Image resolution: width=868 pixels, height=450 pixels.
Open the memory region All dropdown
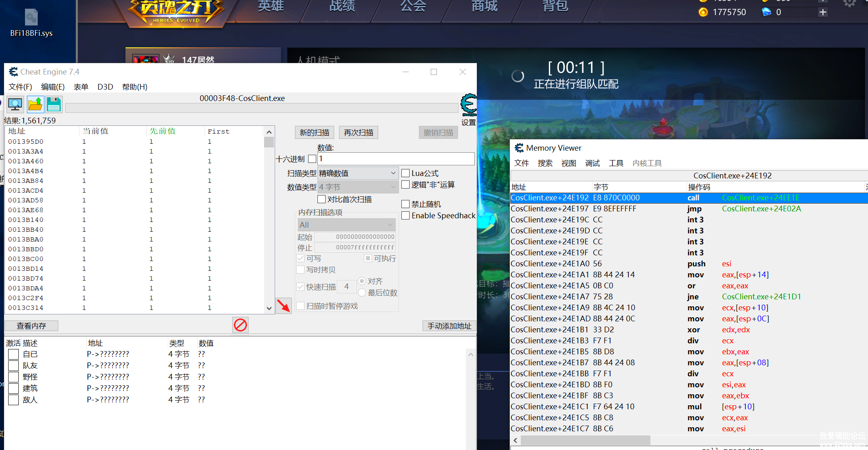[x=346, y=225]
